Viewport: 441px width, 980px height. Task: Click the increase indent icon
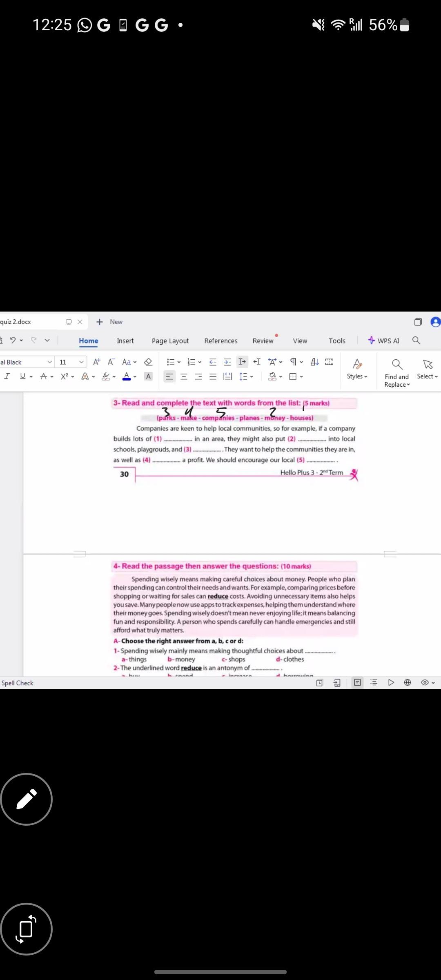[227, 362]
